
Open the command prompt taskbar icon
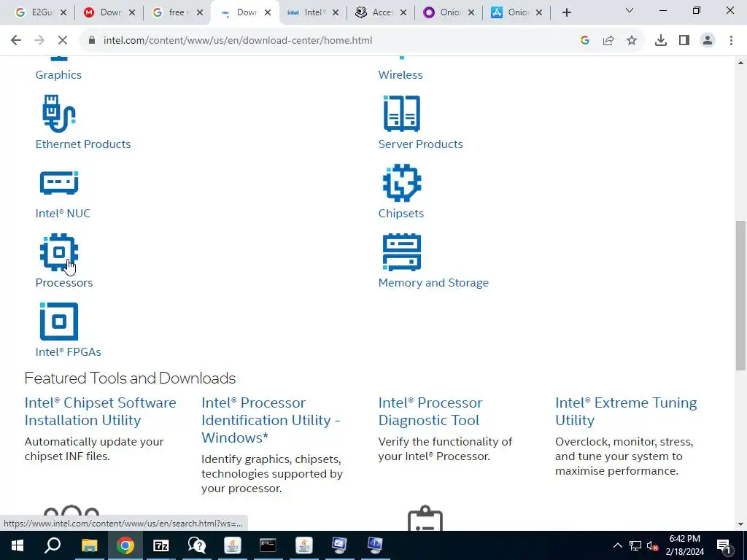(x=268, y=545)
